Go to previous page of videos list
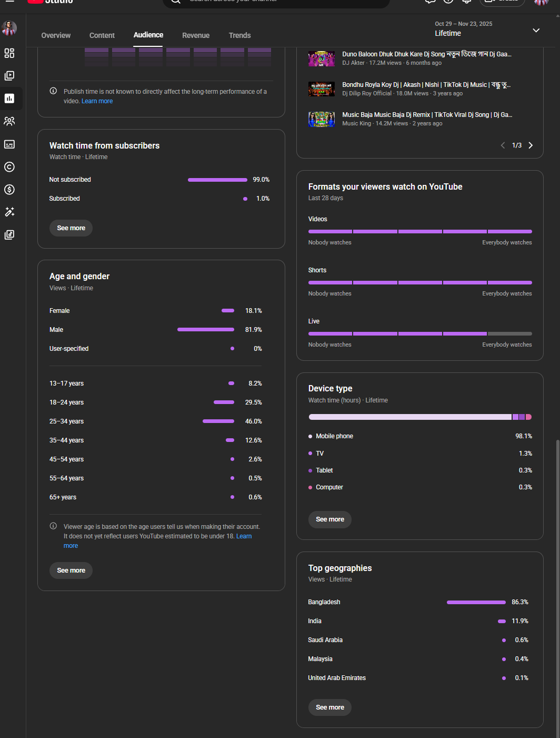This screenshot has height=738, width=560. pos(503,145)
